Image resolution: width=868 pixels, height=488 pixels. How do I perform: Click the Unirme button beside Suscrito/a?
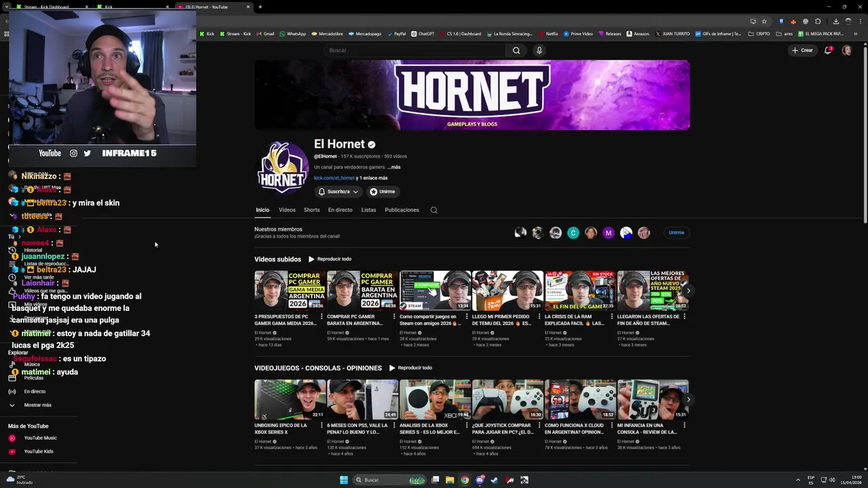pyautogui.click(x=382, y=192)
